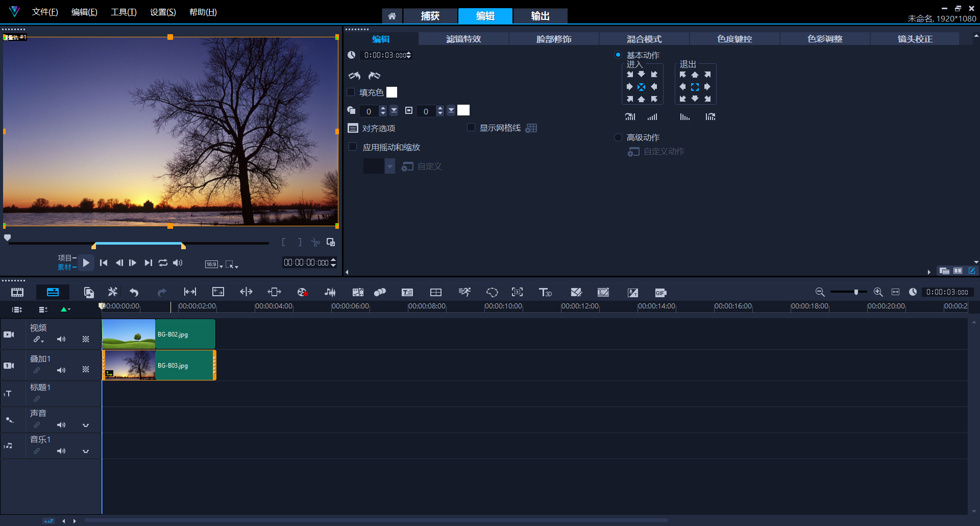Click the Redo arrow icon
980x526 pixels.
point(162,292)
